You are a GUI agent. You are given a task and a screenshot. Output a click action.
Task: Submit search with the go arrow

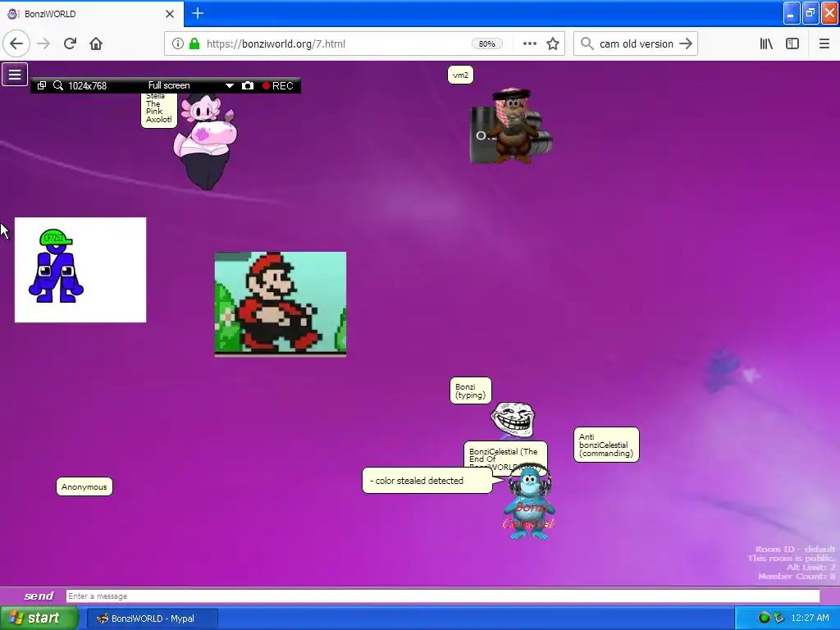click(686, 43)
